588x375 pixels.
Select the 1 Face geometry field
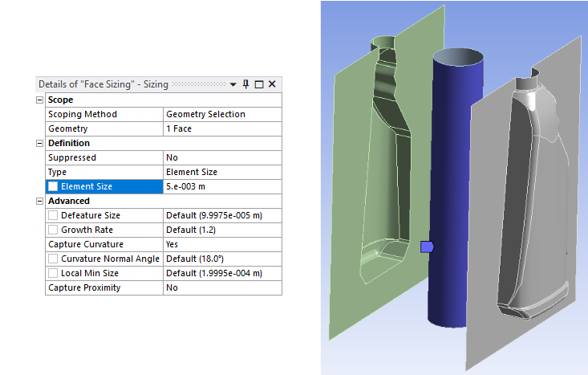(x=222, y=128)
